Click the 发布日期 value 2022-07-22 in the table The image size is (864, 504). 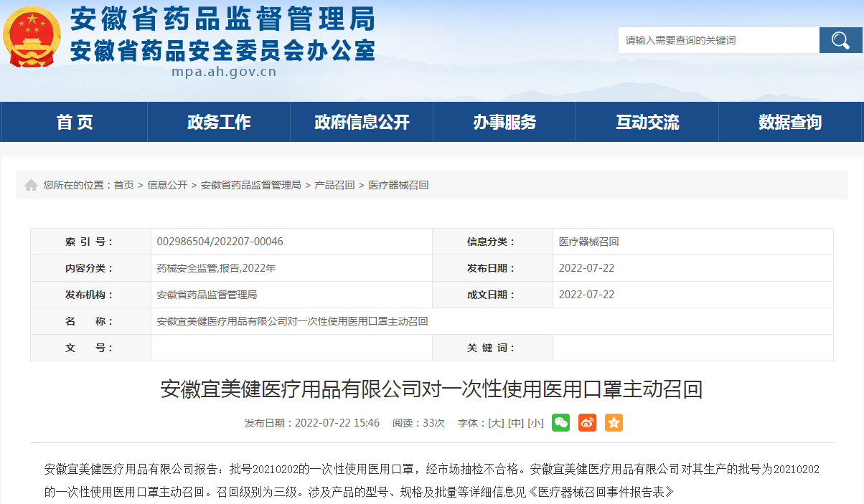[x=586, y=268]
